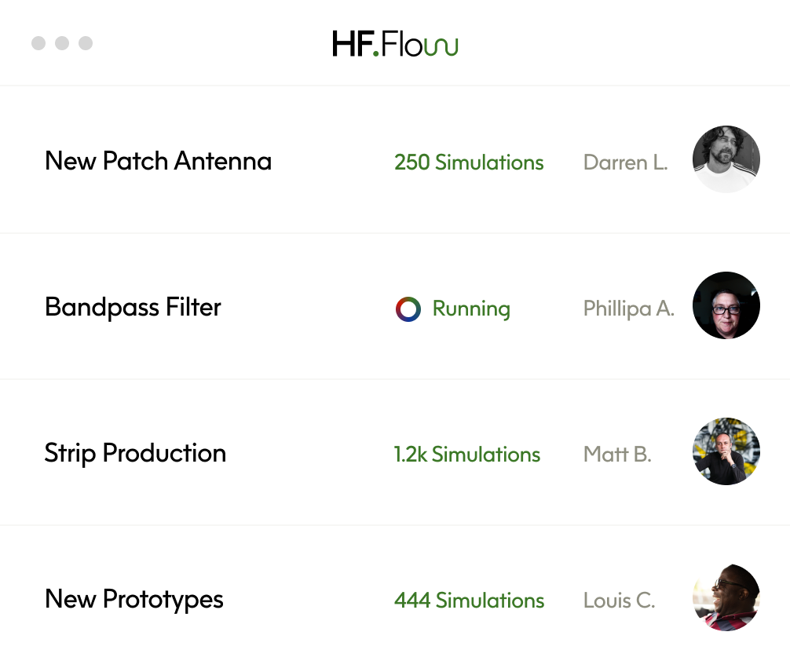The height and width of the screenshot is (672, 790).
Task: Open the Bandpass Filter project
Action: 133,307
